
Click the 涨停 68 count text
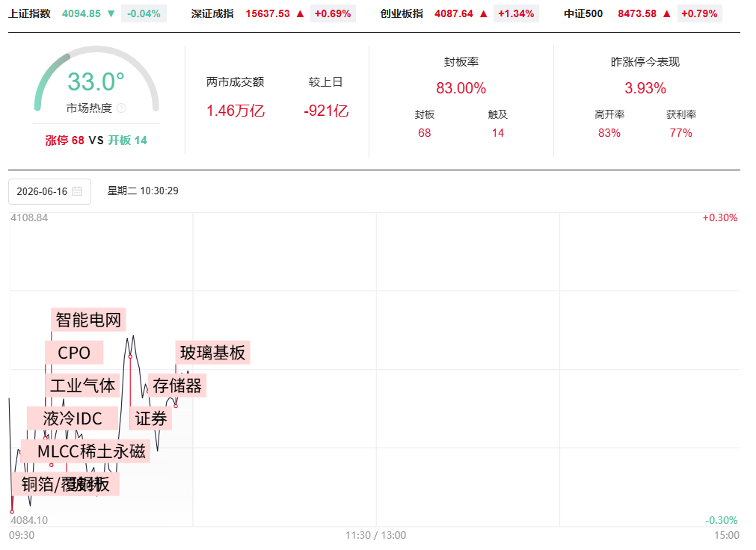coord(64,140)
